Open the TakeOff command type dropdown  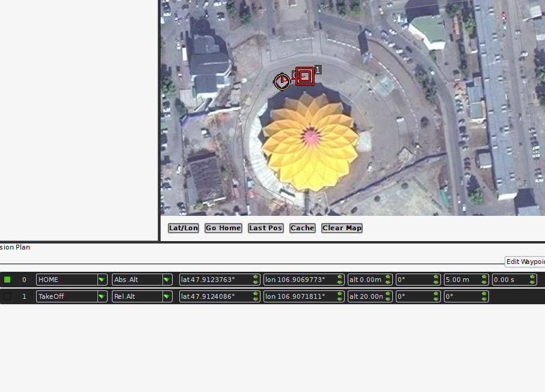72,296
